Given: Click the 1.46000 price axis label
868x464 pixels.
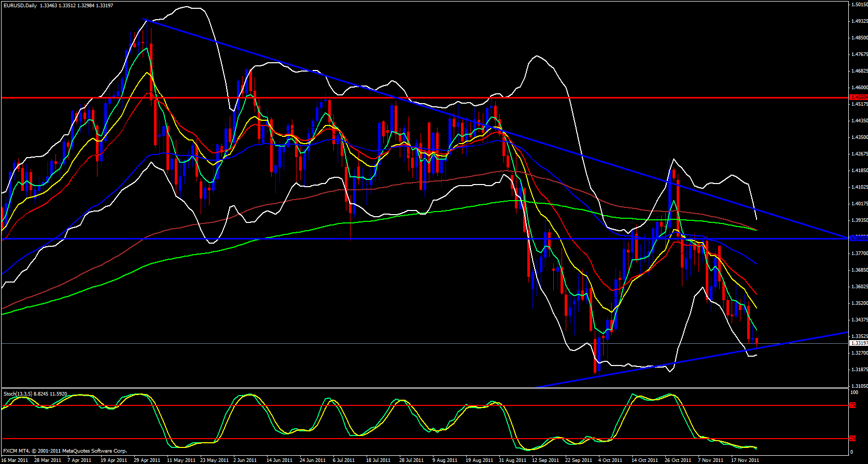Looking at the screenshot, I should pos(859,88).
